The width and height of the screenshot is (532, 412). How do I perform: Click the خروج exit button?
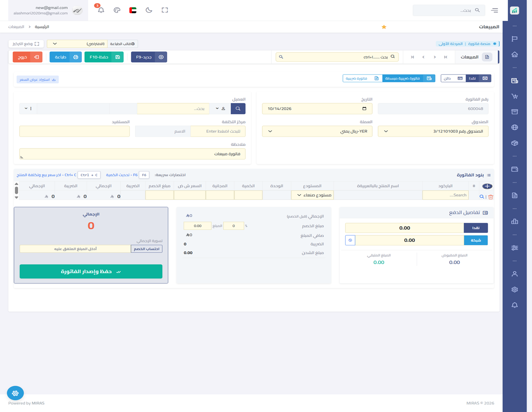pos(27,57)
